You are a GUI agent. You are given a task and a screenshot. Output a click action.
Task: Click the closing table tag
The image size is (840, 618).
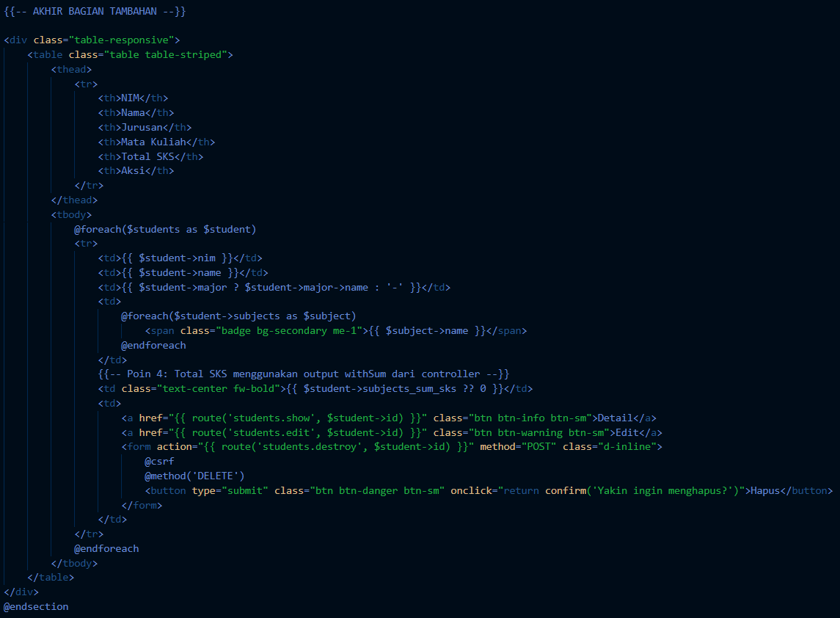click(51, 578)
